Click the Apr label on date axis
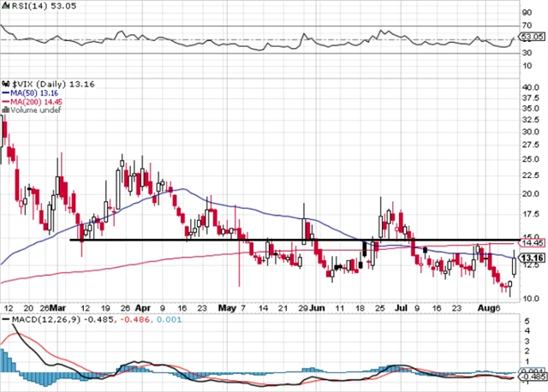 pos(144,306)
